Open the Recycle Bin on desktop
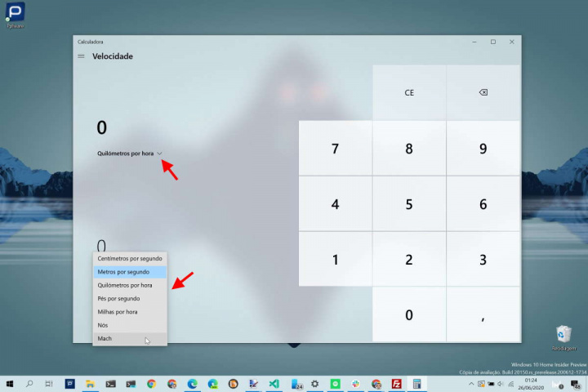The width and height of the screenshot is (588, 392). point(563,335)
